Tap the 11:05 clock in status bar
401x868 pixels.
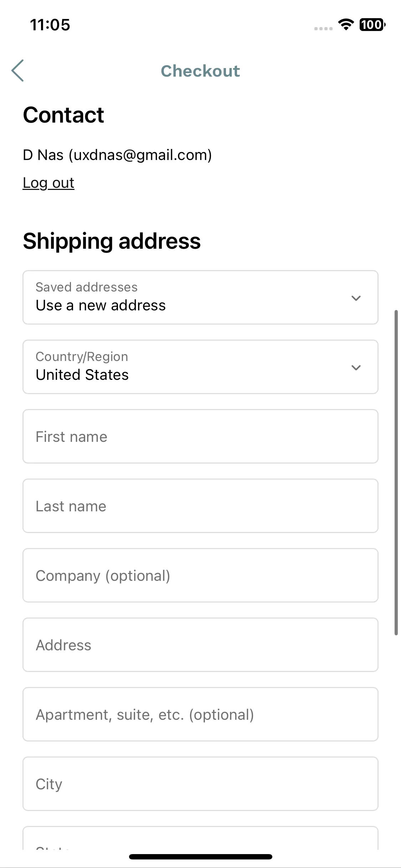50,25
